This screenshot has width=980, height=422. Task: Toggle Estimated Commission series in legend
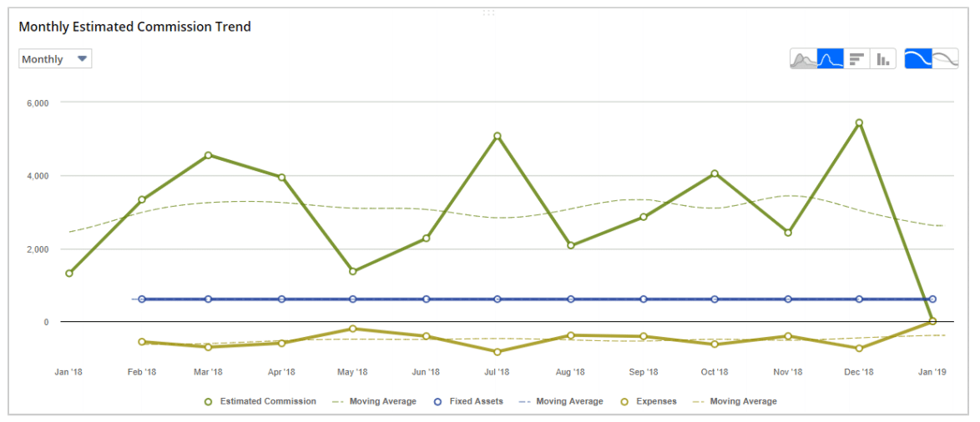260,401
